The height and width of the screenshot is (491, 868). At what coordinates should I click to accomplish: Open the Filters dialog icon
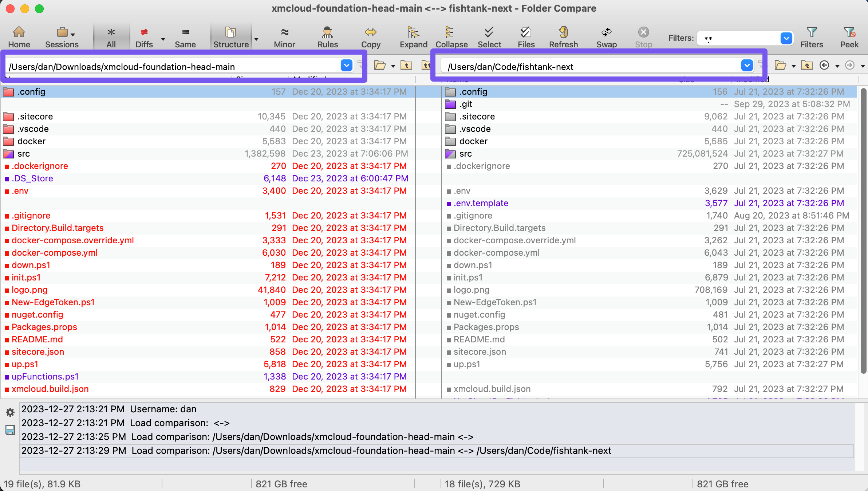812,37
